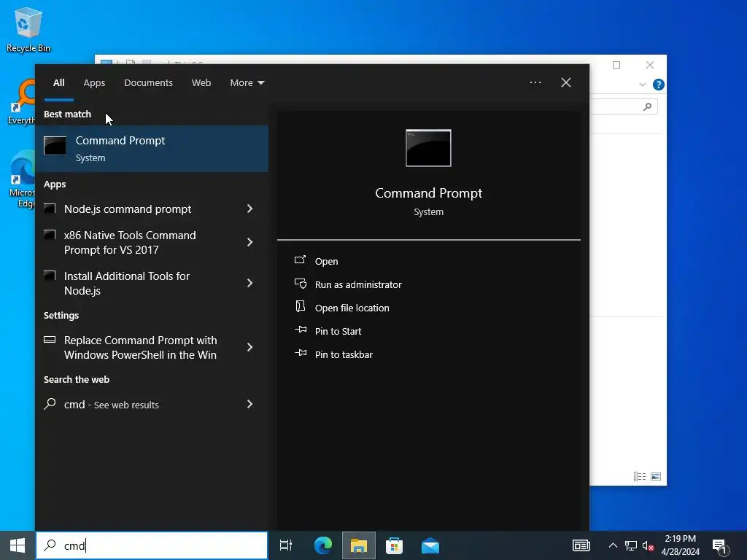This screenshot has height=560, width=747.
Task: Choose Pin to taskbar
Action: (x=344, y=355)
